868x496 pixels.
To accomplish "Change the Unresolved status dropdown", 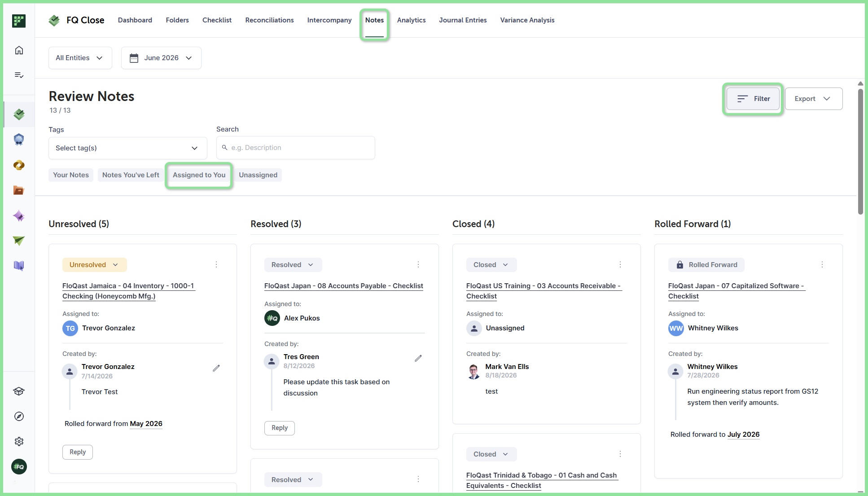I will pos(95,265).
